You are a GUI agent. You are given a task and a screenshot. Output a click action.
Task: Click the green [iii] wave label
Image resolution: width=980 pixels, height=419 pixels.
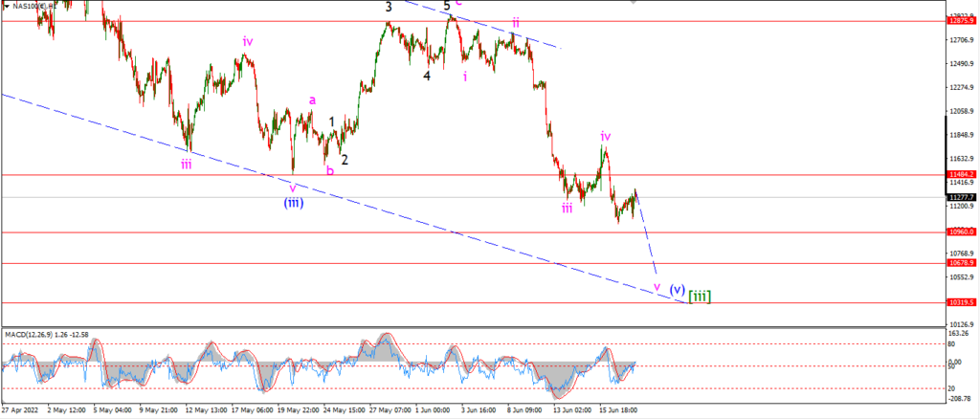(700, 295)
